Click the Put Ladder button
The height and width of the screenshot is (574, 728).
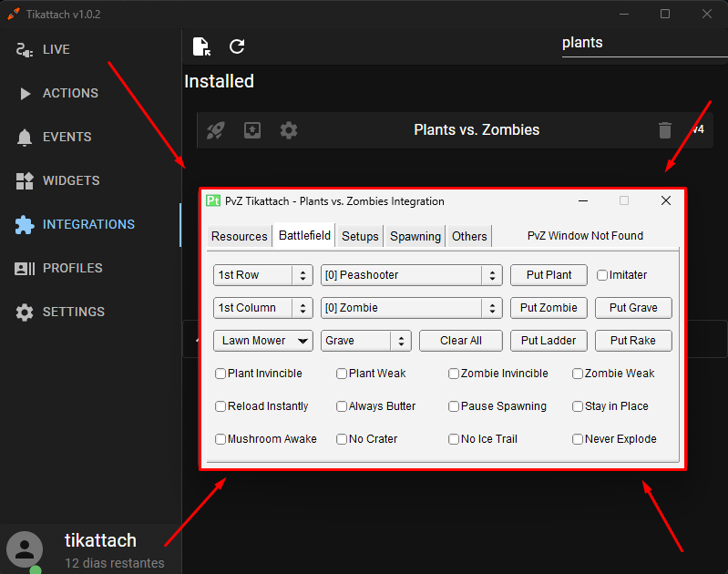pyautogui.click(x=549, y=341)
